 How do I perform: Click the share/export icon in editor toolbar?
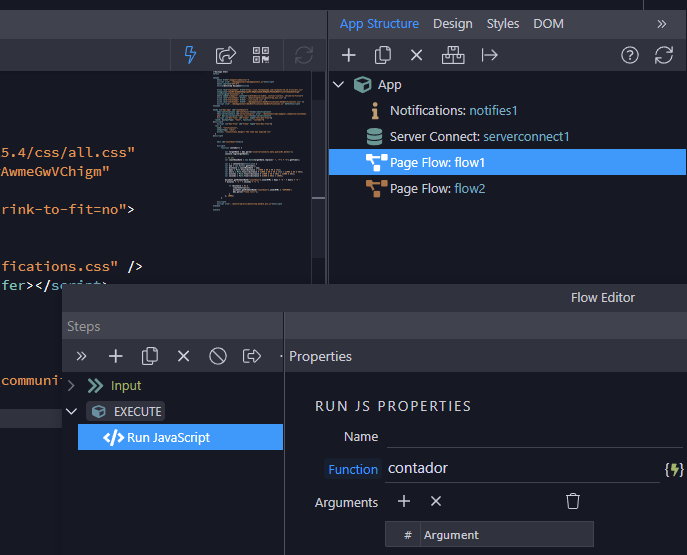(x=226, y=55)
